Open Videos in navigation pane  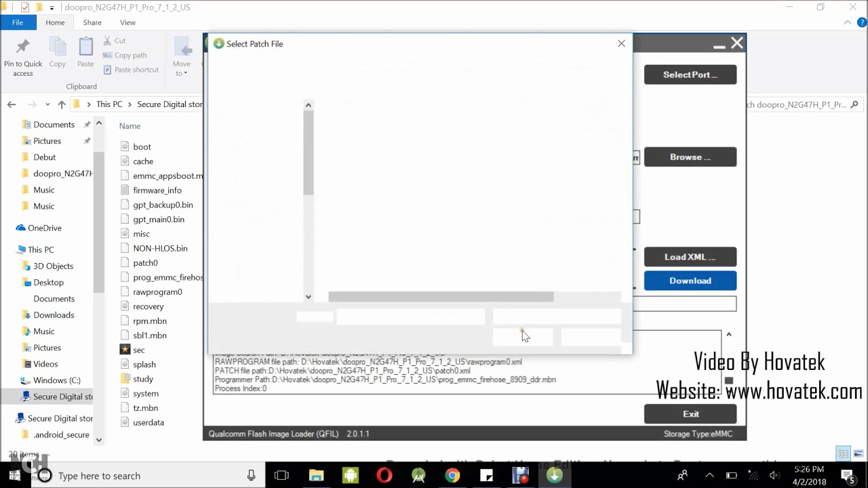point(45,364)
